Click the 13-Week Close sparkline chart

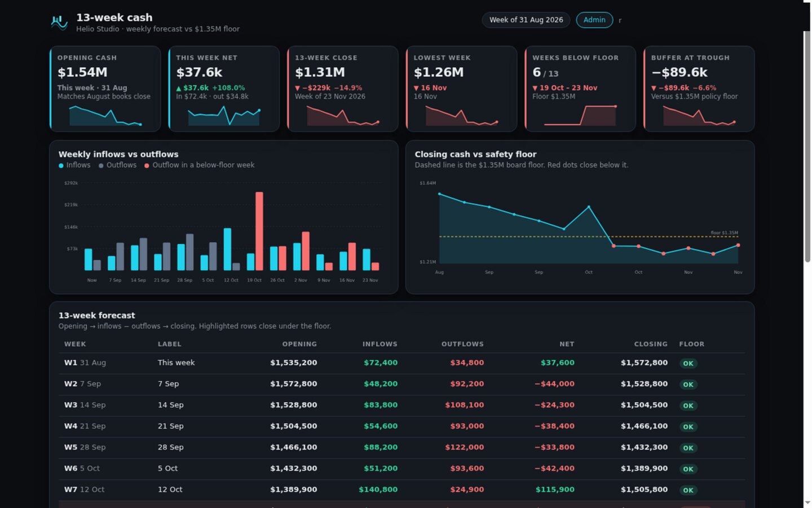(343, 116)
